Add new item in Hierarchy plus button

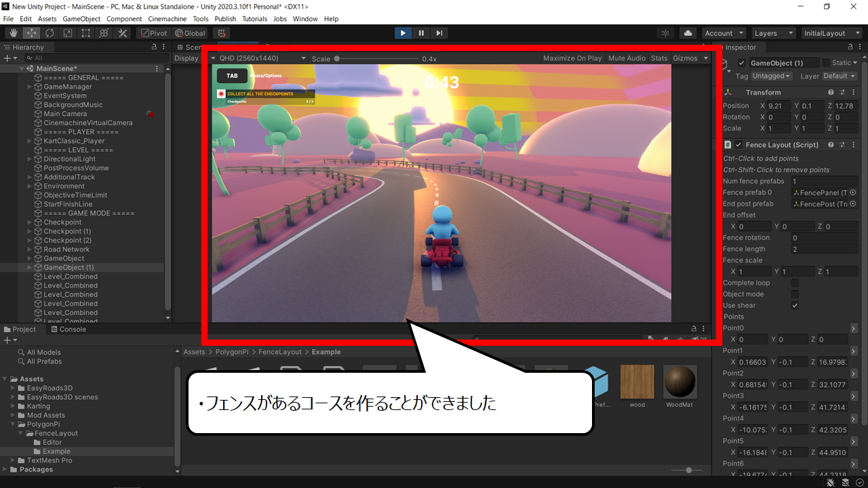click(9, 58)
